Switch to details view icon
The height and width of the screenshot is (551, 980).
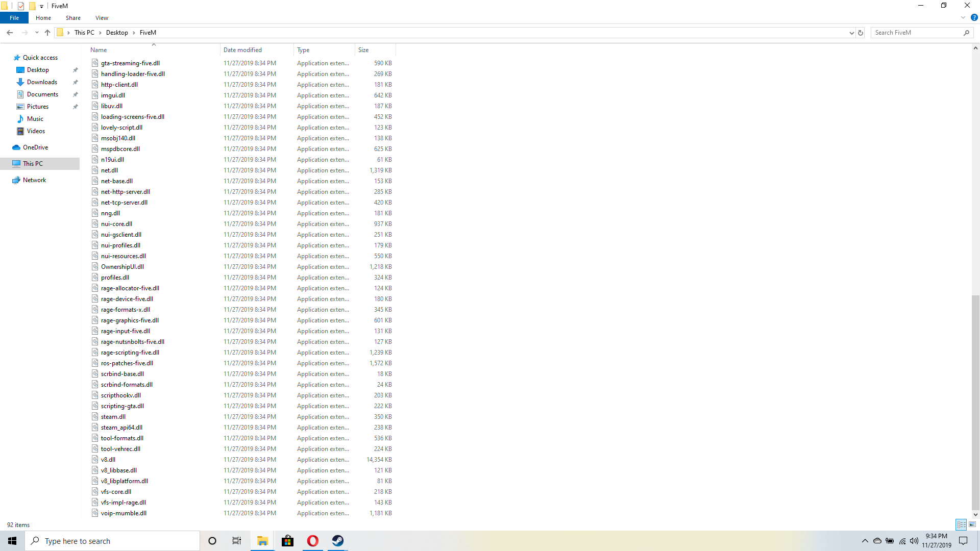962,524
